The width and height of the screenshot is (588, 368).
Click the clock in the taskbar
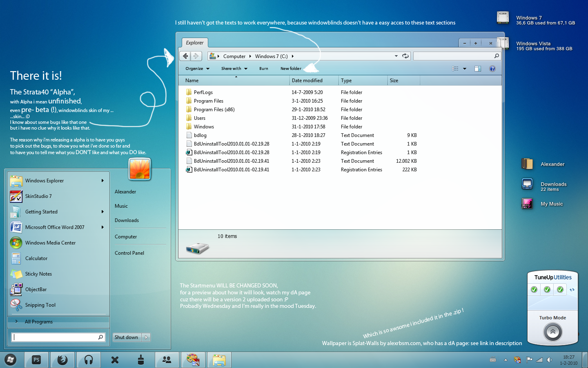click(569, 360)
